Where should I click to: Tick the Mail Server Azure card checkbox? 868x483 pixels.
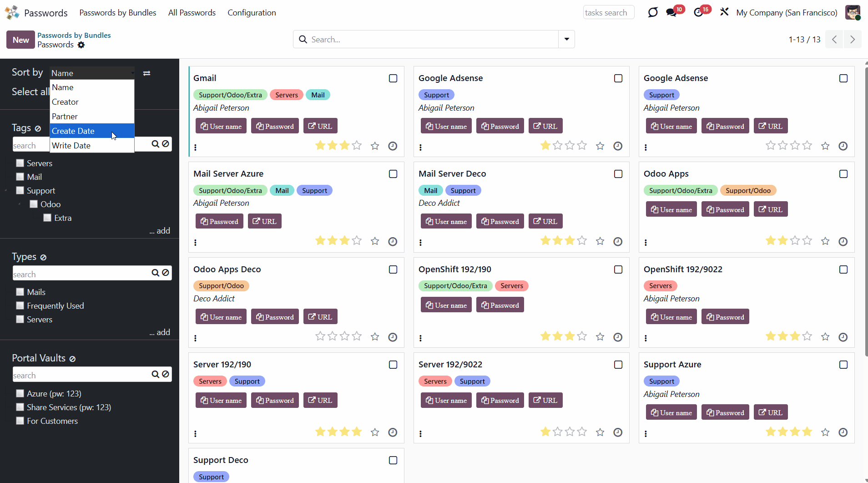click(393, 174)
